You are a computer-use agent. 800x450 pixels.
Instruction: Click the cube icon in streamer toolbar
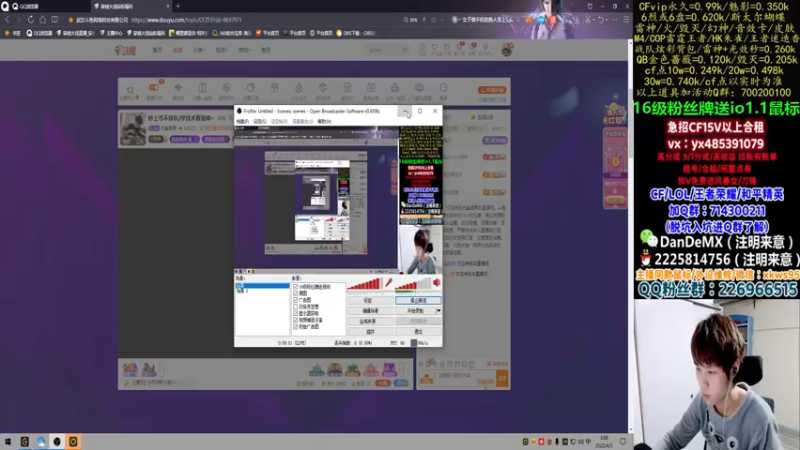(322, 88)
